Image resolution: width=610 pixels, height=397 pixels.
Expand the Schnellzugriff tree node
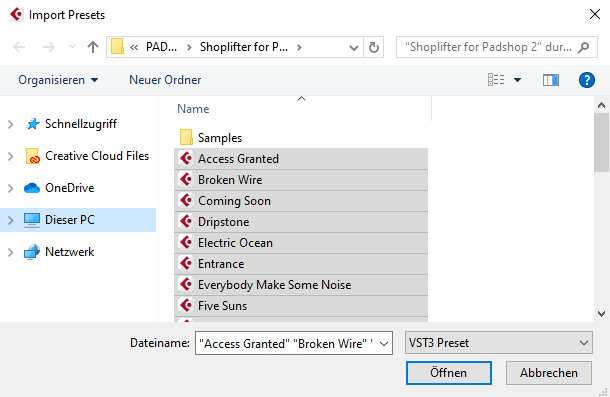(11, 124)
